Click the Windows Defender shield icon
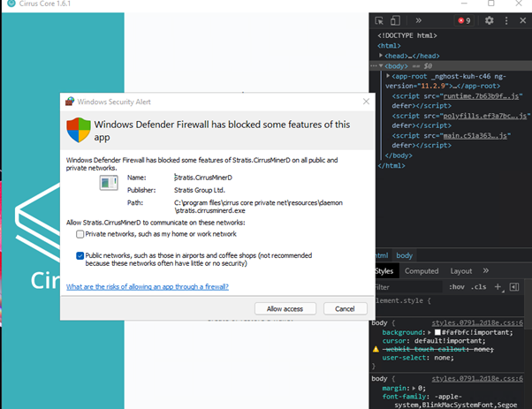532x409 pixels. point(79,130)
